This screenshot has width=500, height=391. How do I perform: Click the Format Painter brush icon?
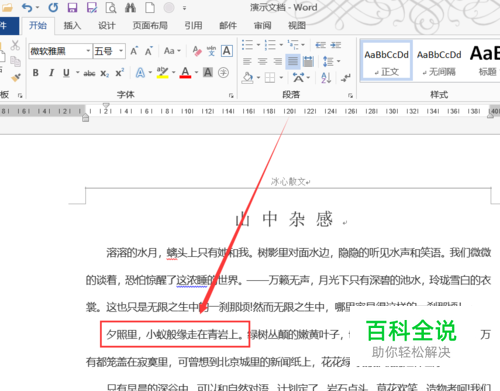(15, 77)
